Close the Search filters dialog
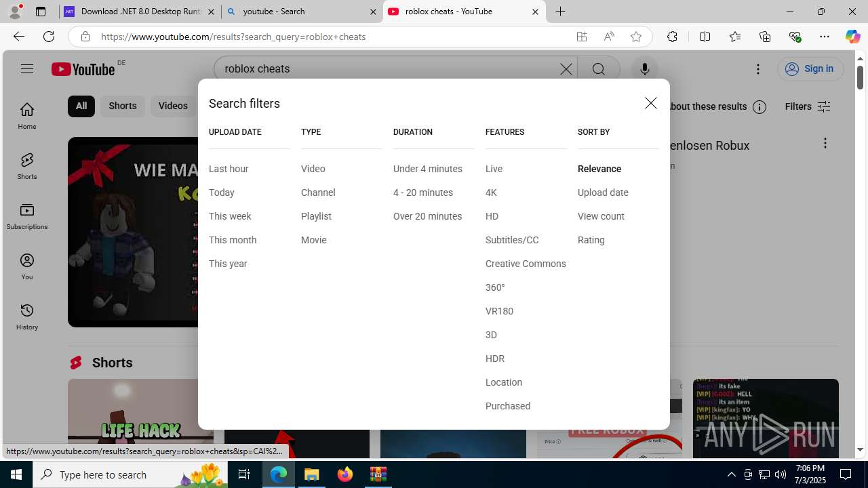 (x=651, y=103)
